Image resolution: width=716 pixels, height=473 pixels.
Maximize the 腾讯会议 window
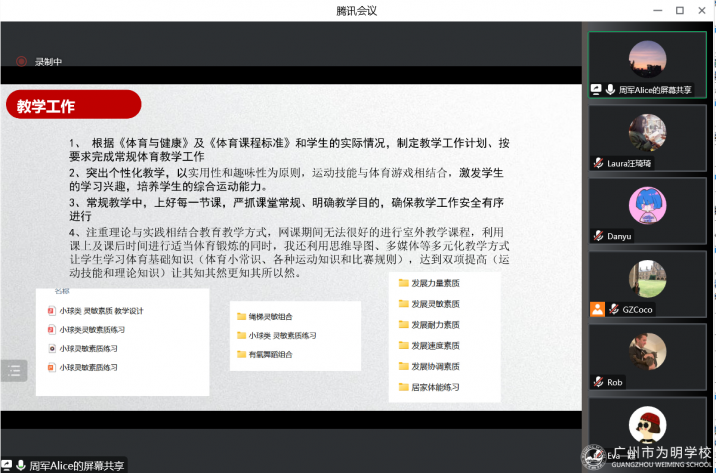(680, 10)
